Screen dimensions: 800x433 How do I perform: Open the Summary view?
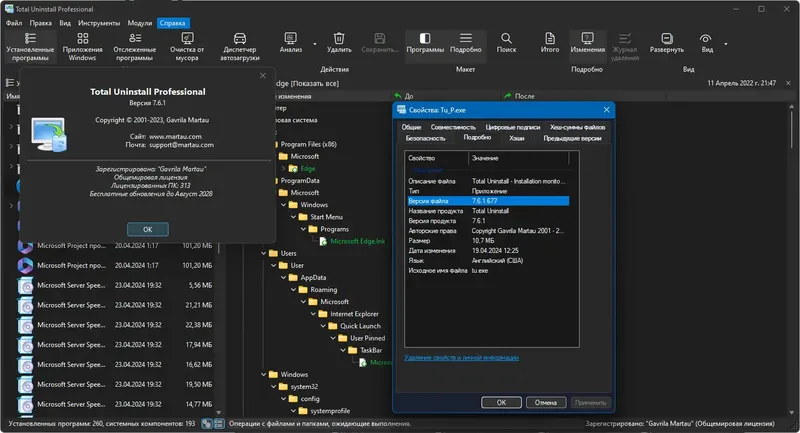[550, 42]
